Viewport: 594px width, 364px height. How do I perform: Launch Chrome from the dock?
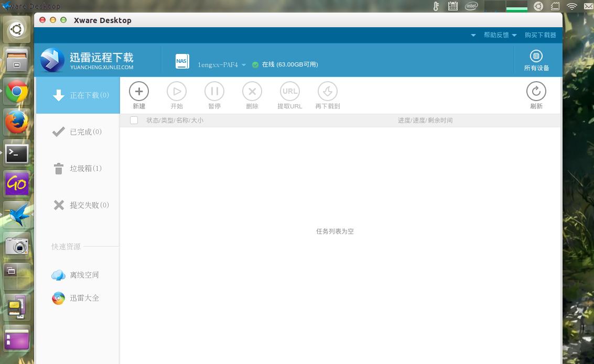point(17,92)
